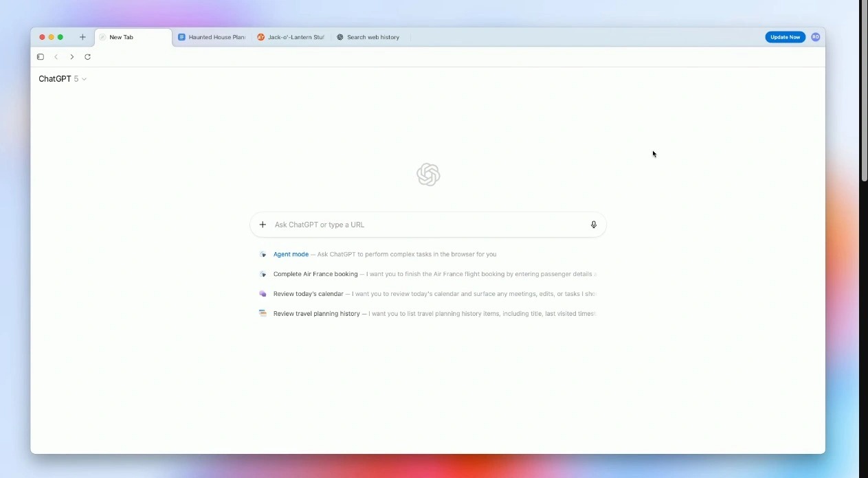Click the microphone voice input icon

coord(594,225)
